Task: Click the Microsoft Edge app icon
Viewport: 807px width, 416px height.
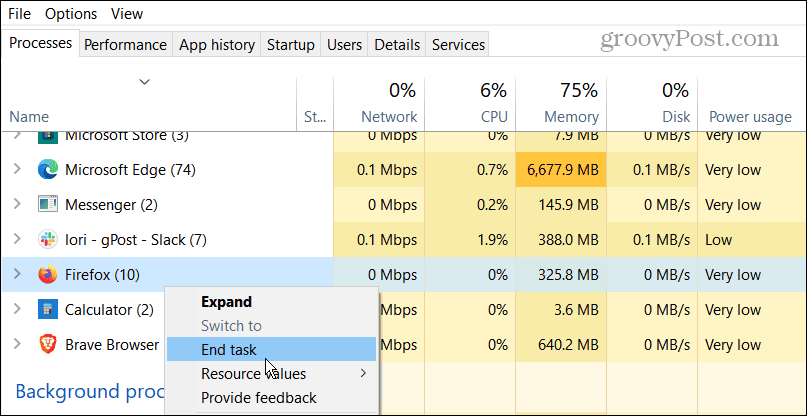Action: click(x=48, y=170)
